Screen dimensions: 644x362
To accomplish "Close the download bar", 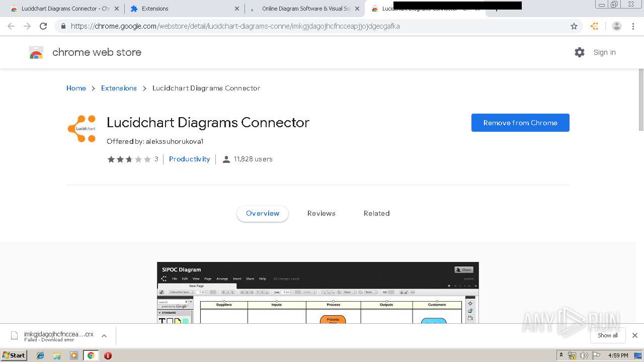I will pos(635,335).
